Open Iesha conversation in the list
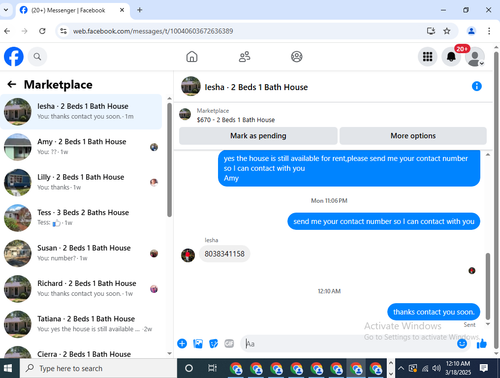 81,111
